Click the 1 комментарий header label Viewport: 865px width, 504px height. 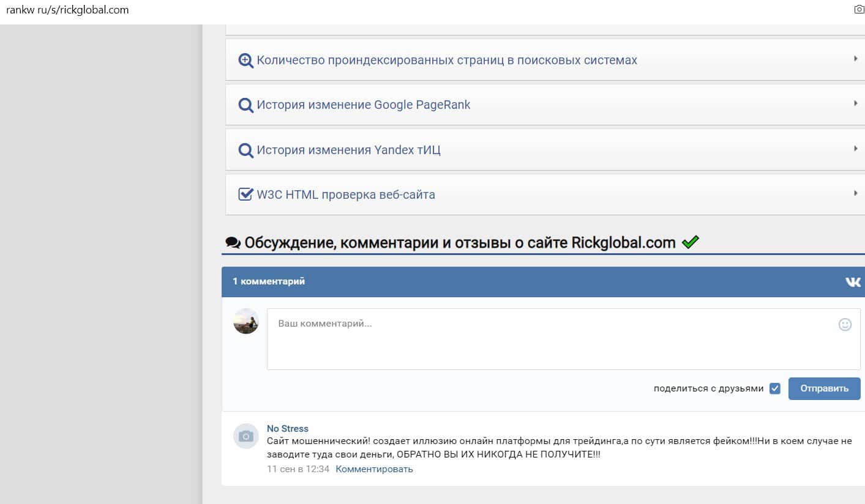269,281
